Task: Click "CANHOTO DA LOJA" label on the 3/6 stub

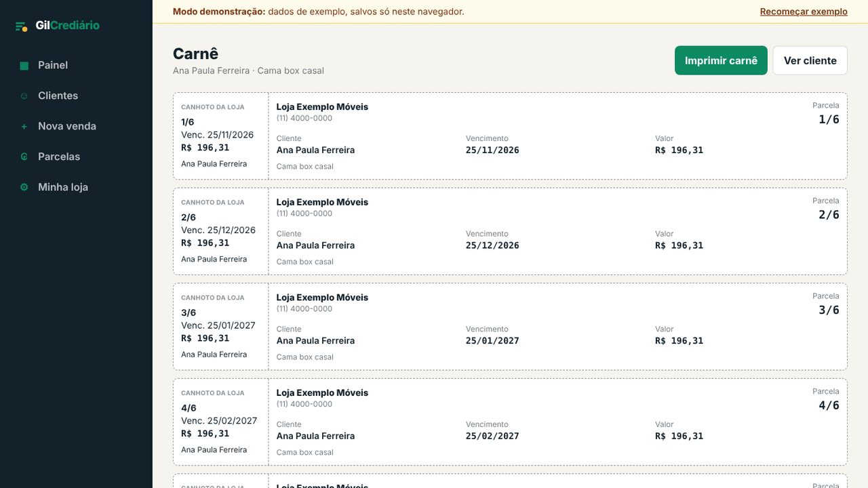Action: pyautogui.click(x=213, y=298)
